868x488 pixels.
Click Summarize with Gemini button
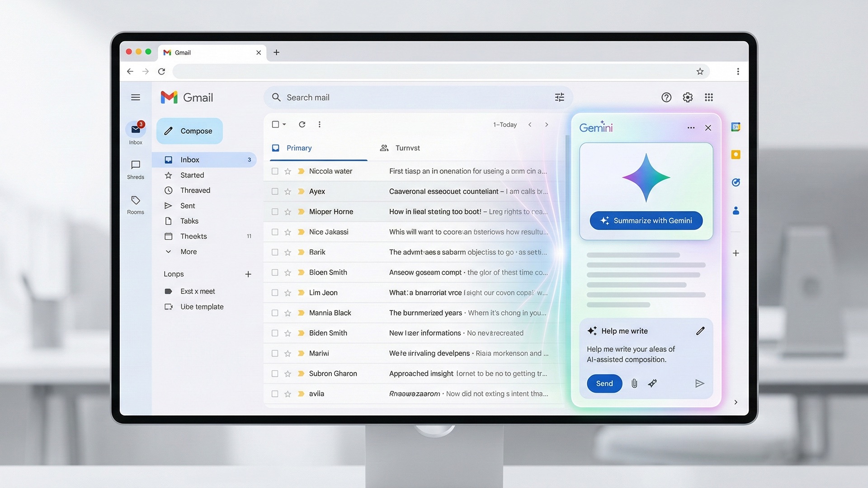pos(646,221)
